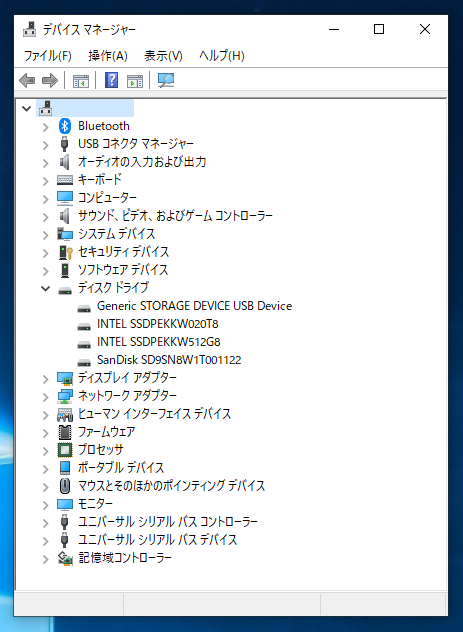This screenshot has height=632, width=463.
Task: Open the Help question-mark toolbar icon
Action: [111, 80]
